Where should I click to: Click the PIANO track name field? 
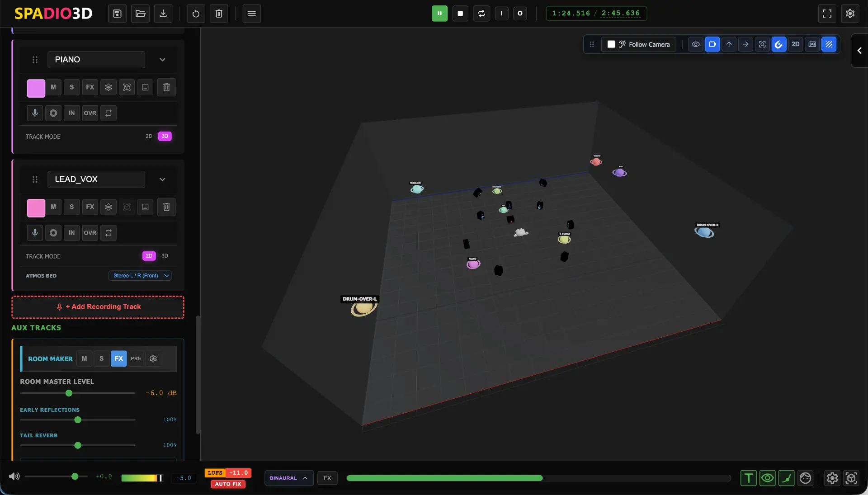96,60
